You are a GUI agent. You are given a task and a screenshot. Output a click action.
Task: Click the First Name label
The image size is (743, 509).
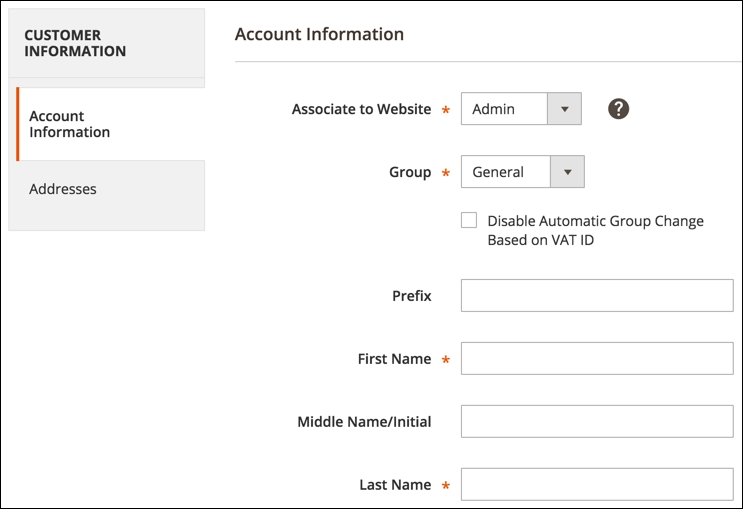394,359
